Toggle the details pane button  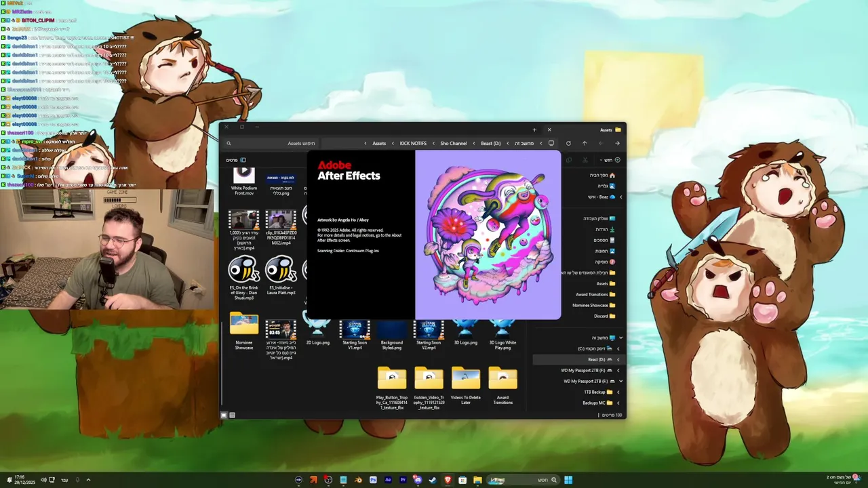236,160
